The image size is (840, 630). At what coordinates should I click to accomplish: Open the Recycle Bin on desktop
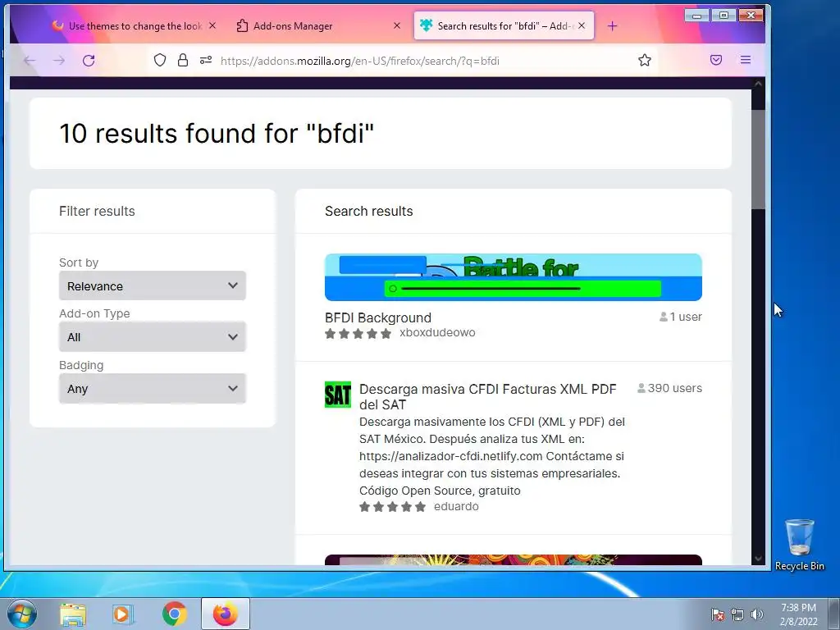799,545
